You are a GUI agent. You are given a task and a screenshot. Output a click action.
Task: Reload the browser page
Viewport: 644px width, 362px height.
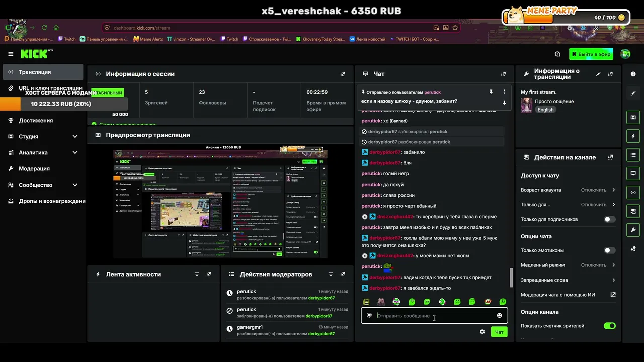click(44, 28)
